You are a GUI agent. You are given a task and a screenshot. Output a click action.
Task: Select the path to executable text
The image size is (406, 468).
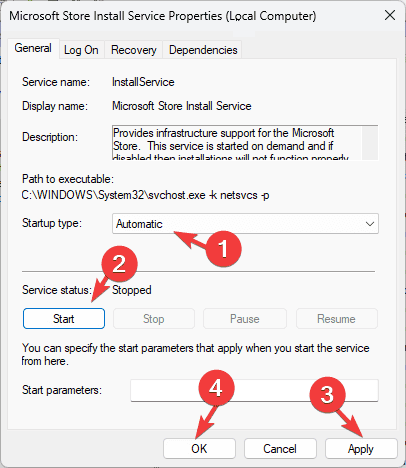pos(145,195)
